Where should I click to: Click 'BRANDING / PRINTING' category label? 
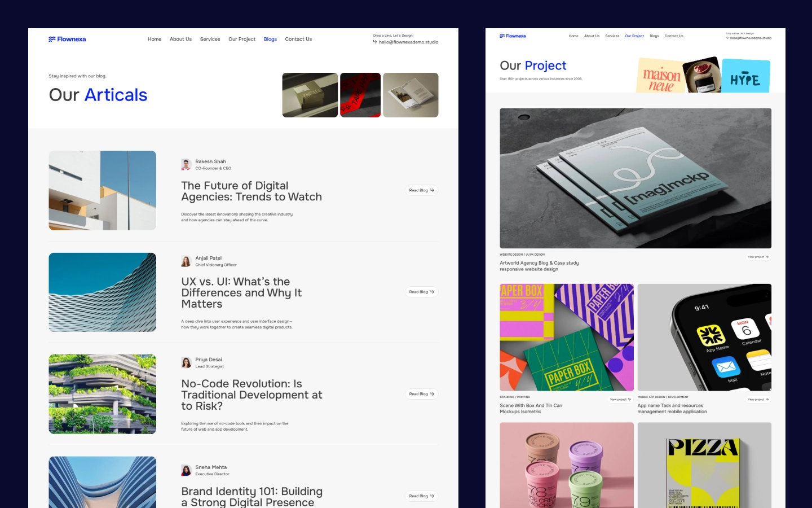pos(515,397)
